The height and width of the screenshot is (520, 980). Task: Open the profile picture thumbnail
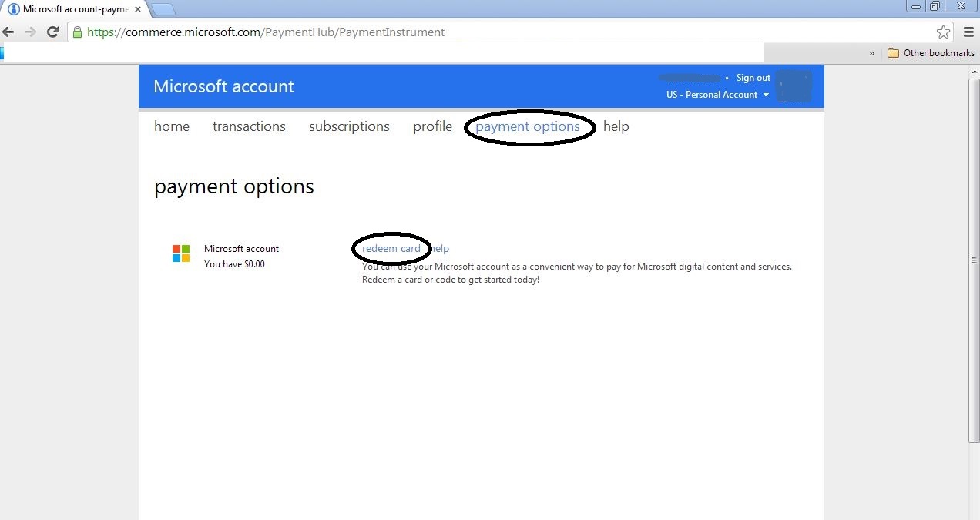[794, 86]
